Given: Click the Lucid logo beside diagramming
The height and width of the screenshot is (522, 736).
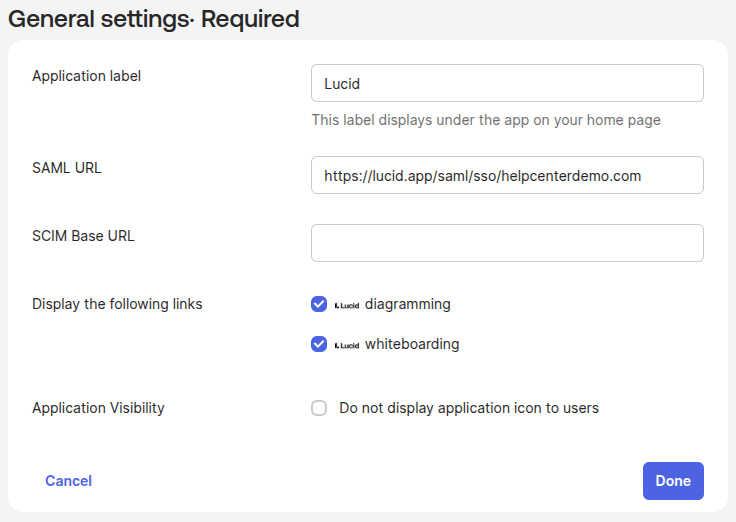Looking at the screenshot, I should [x=347, y=306].
